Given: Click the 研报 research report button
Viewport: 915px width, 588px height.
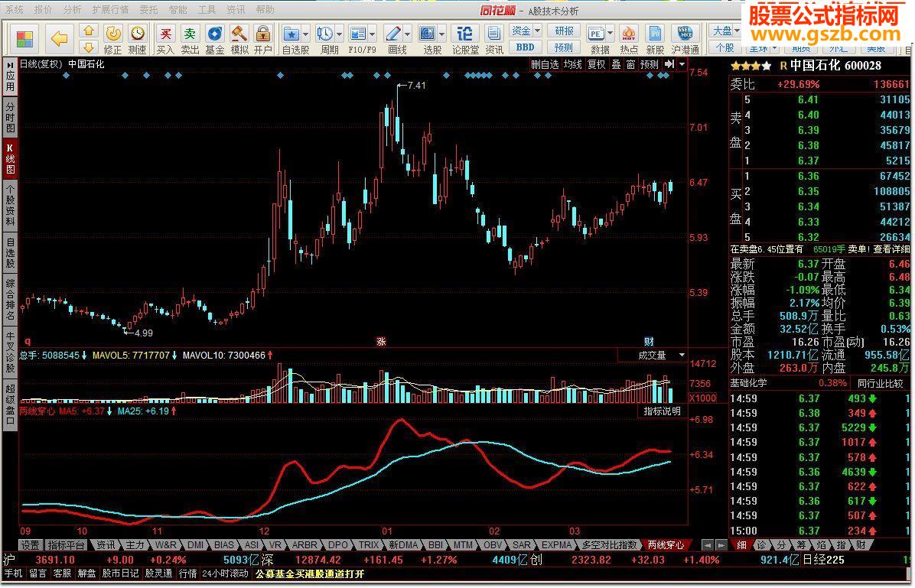Looking at the screenshot, I should pyautogui.click(x=564, y=31).
